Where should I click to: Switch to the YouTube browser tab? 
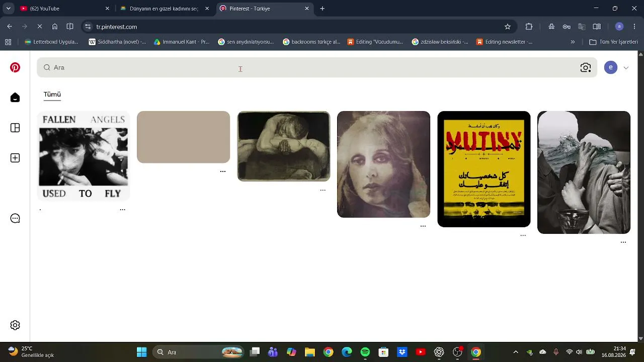tap(65, 9)
